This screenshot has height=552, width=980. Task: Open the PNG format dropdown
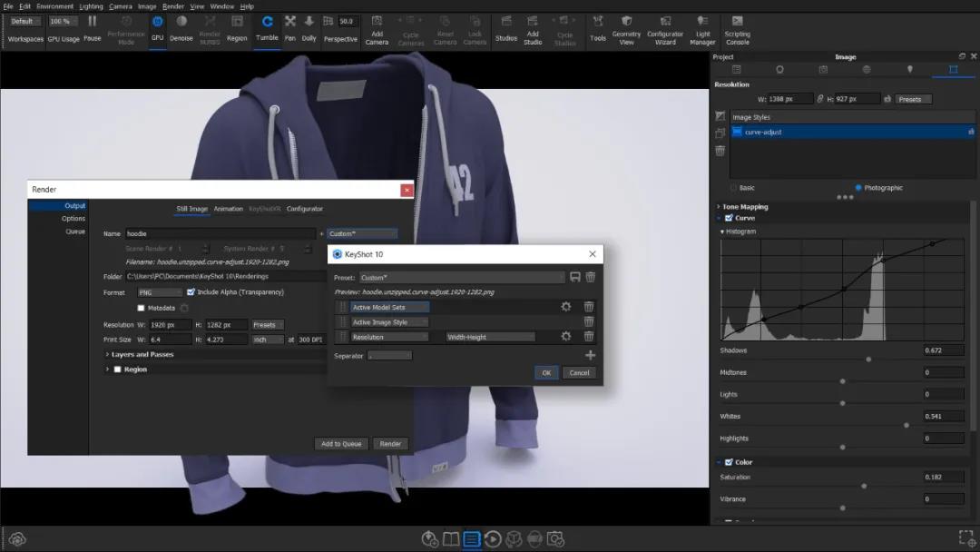click(x=160, y=292)
